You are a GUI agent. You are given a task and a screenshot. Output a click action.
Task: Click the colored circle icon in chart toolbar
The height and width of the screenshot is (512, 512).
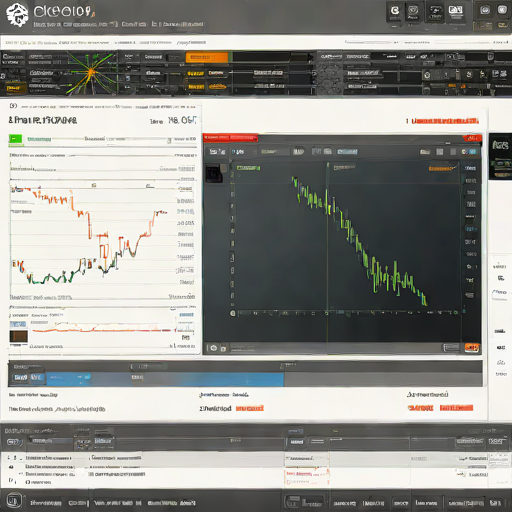pos(464,152)
